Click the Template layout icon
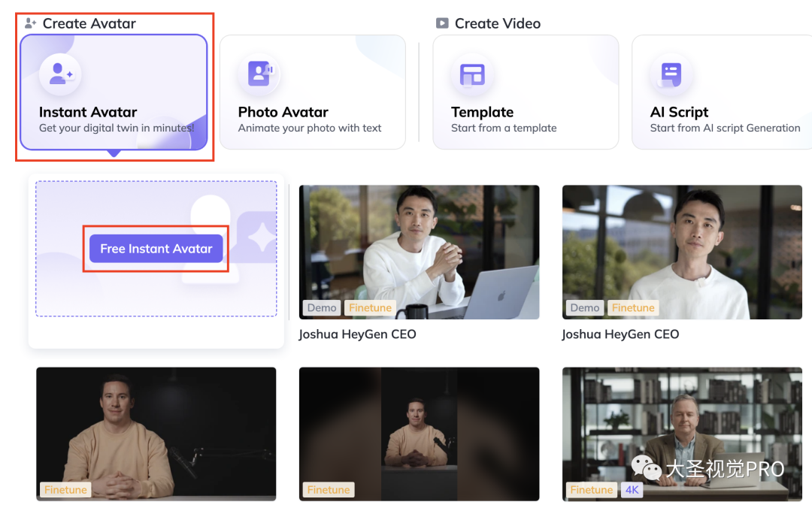812x505 pixels. click(x=472, y=74)
